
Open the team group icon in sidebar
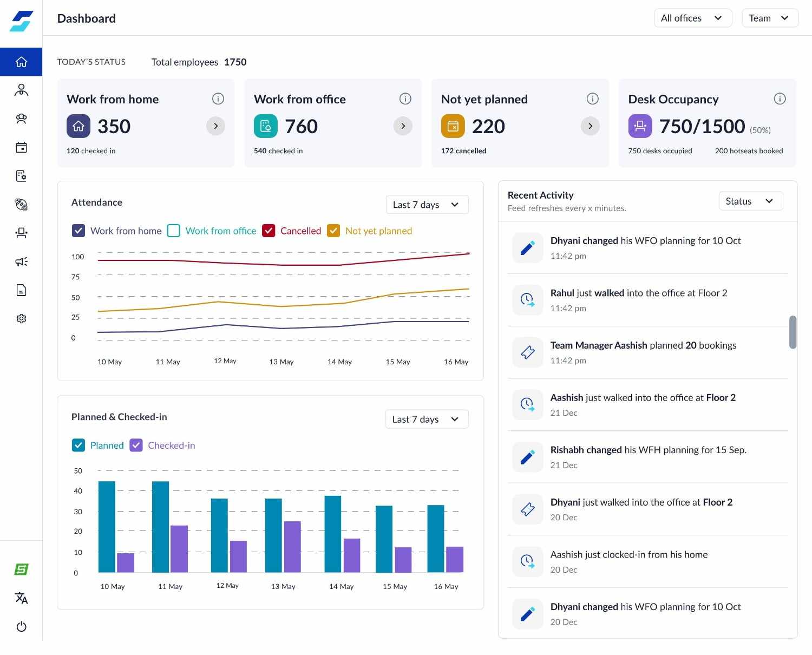(21, 119)
